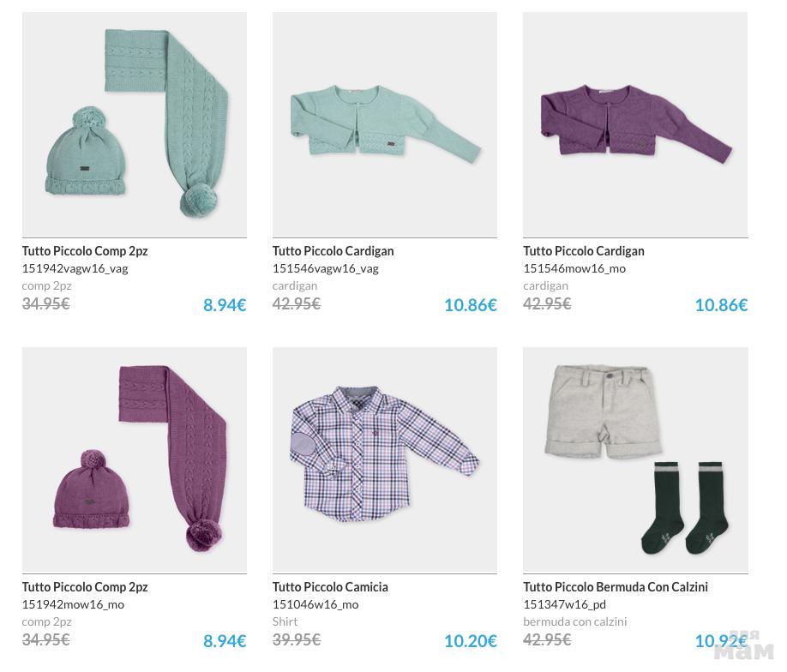Click the 10.20€ shirt sale price

tap(470, 641)
